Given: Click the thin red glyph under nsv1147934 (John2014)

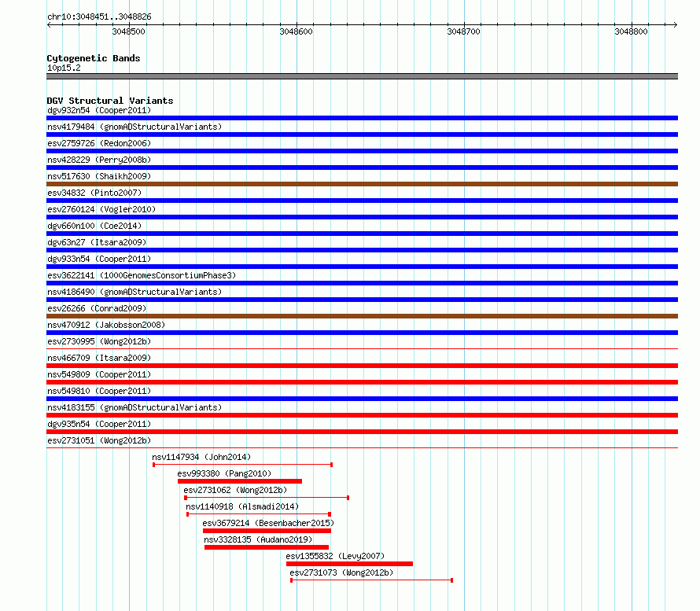Looking at the screenshot, I should (242, 465).
